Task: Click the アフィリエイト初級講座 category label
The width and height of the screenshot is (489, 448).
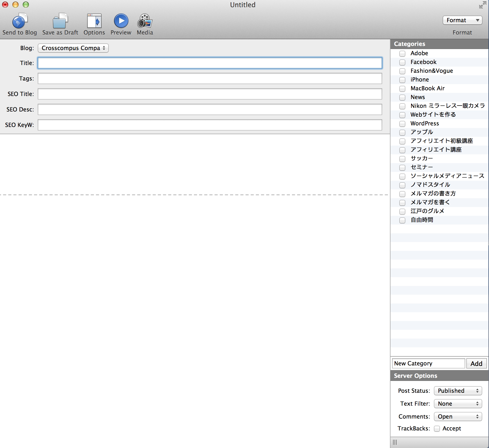Action: click(442, 141)
